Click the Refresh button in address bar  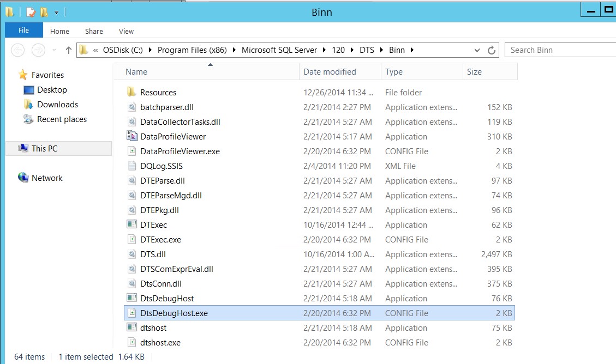(x=491, y=50)
